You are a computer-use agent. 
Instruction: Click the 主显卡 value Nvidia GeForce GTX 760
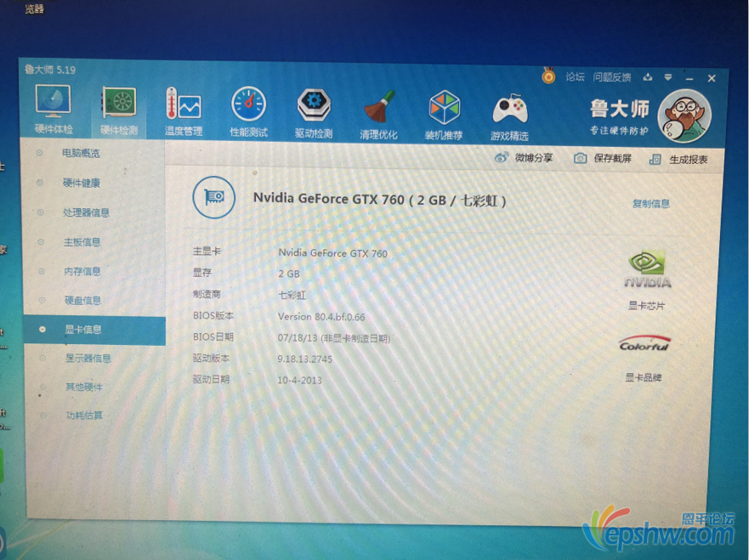[x=332, y=253]
